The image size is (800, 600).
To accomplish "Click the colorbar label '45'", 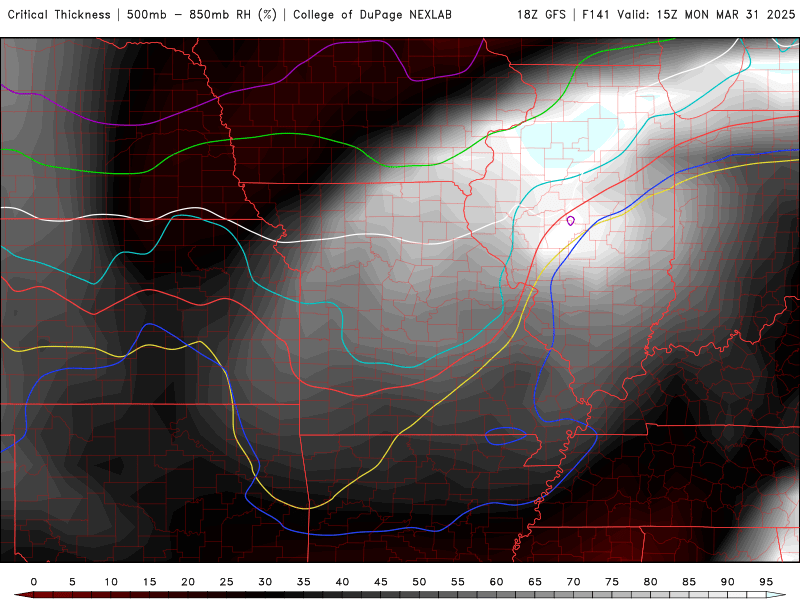I will coord(381,582).
